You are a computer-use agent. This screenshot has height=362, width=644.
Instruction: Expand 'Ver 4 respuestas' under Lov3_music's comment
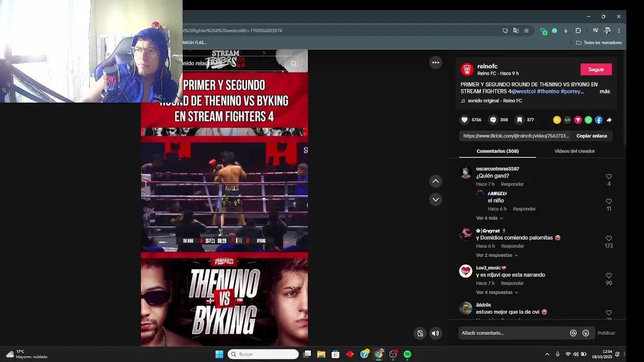(497, 293)
